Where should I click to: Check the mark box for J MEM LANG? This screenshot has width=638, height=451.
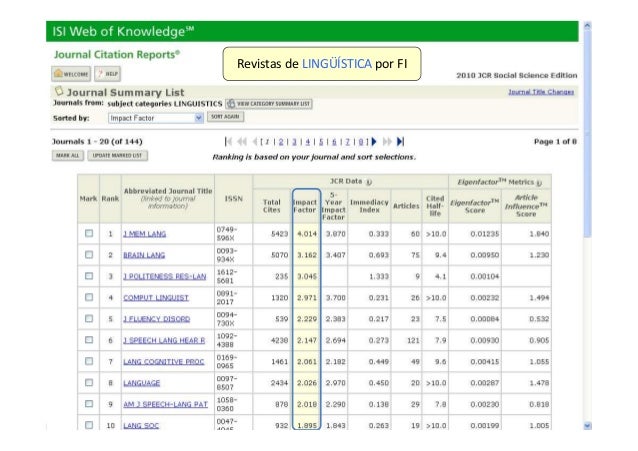(x=89, y=233)
